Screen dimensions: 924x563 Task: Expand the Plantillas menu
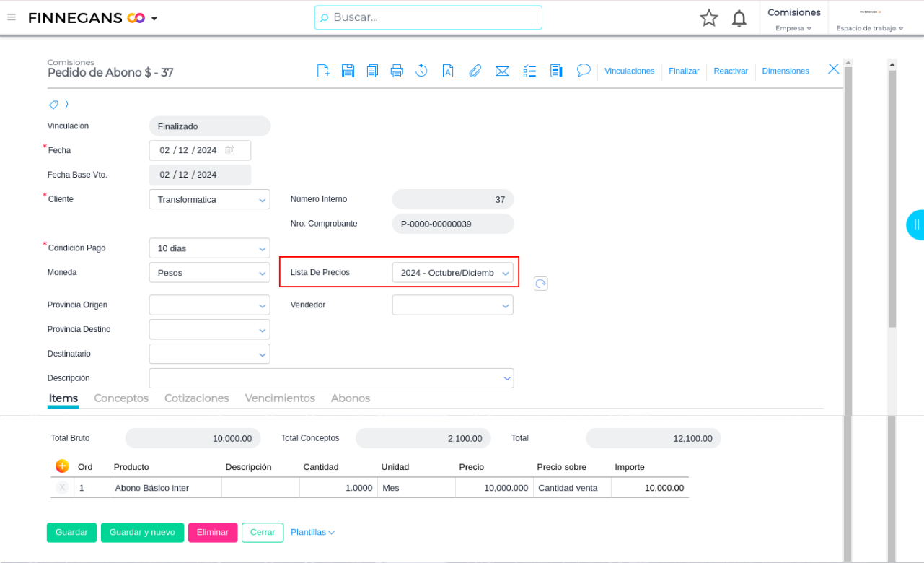312,532
